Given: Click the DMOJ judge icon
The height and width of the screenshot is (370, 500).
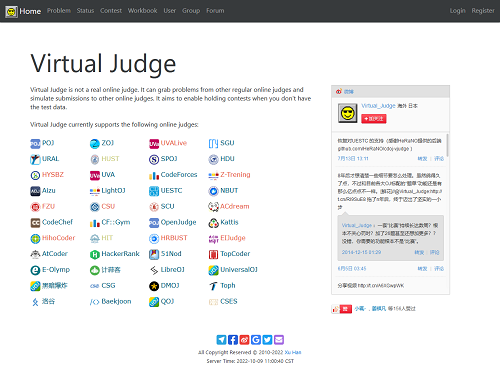Looking at the screenshot, I should pos(154,286).
